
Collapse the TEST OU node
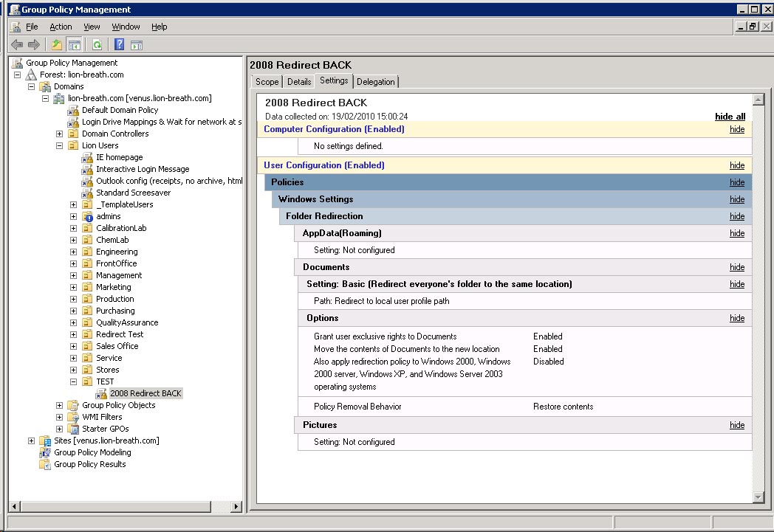[73, 382]
